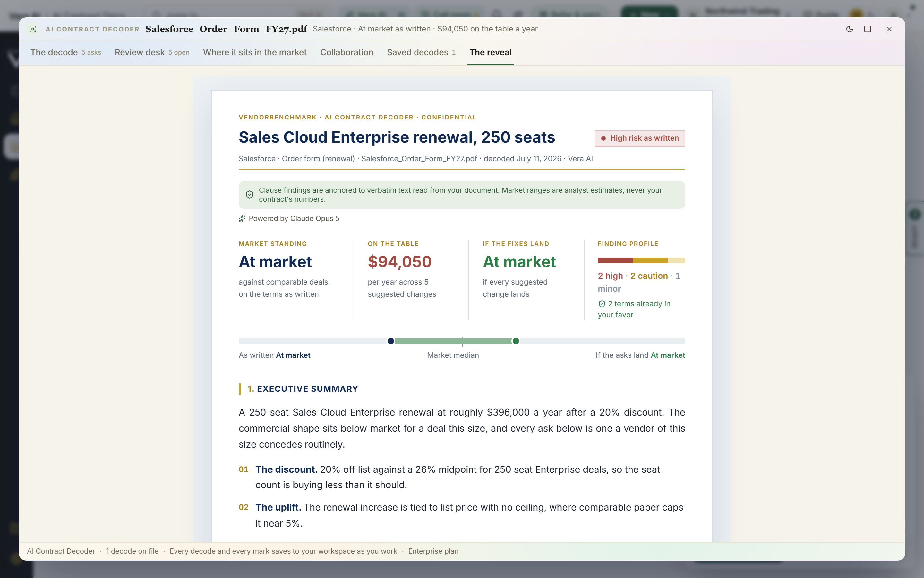The height and width of the screenshot is (578, 924).
Task: Open The decode tab
Action: (x=66, y=52)
